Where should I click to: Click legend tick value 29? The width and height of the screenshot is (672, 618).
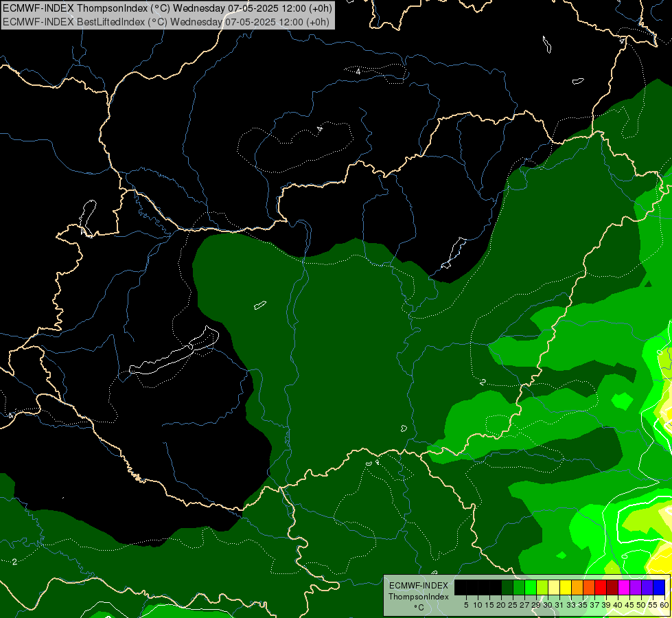click(x=536, y=605)
